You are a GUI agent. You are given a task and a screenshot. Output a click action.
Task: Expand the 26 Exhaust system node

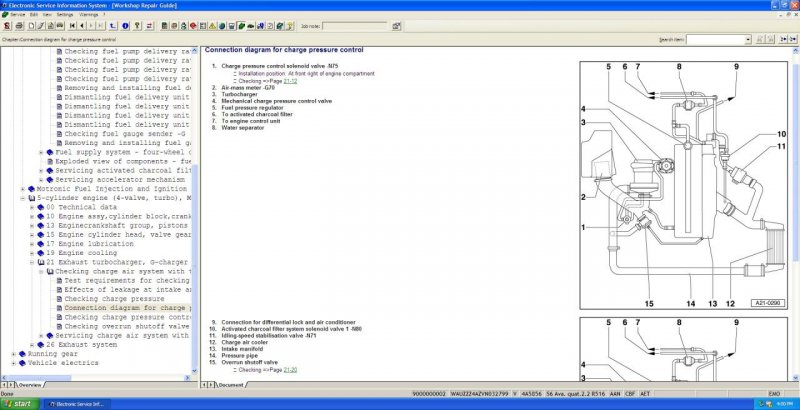(x=30, y=344)
